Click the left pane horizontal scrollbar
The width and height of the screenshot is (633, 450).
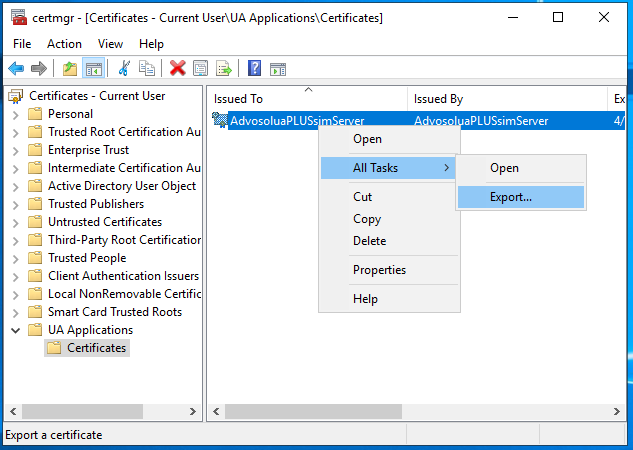point(80,412)
